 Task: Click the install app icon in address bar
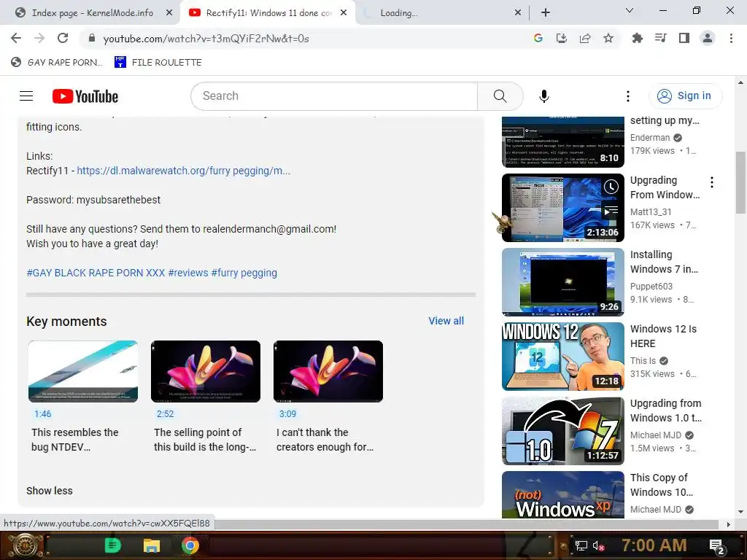click(x=561, y=38)
